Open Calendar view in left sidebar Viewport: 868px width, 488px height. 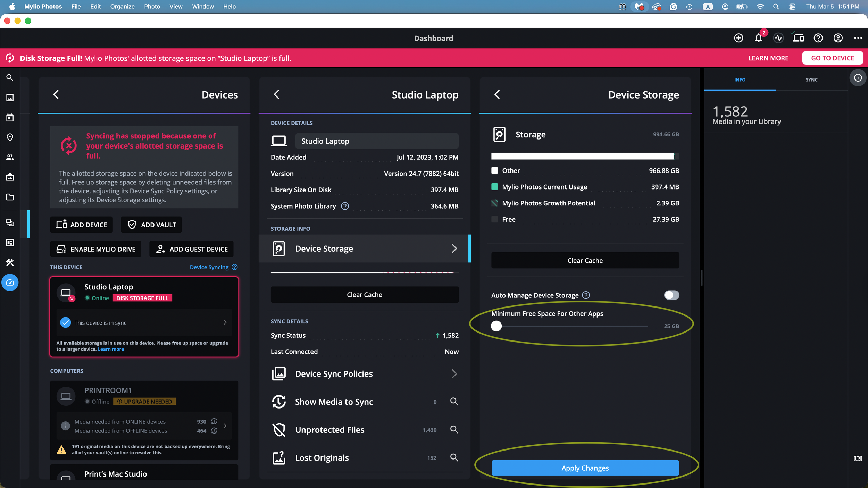tap(10, 118)
